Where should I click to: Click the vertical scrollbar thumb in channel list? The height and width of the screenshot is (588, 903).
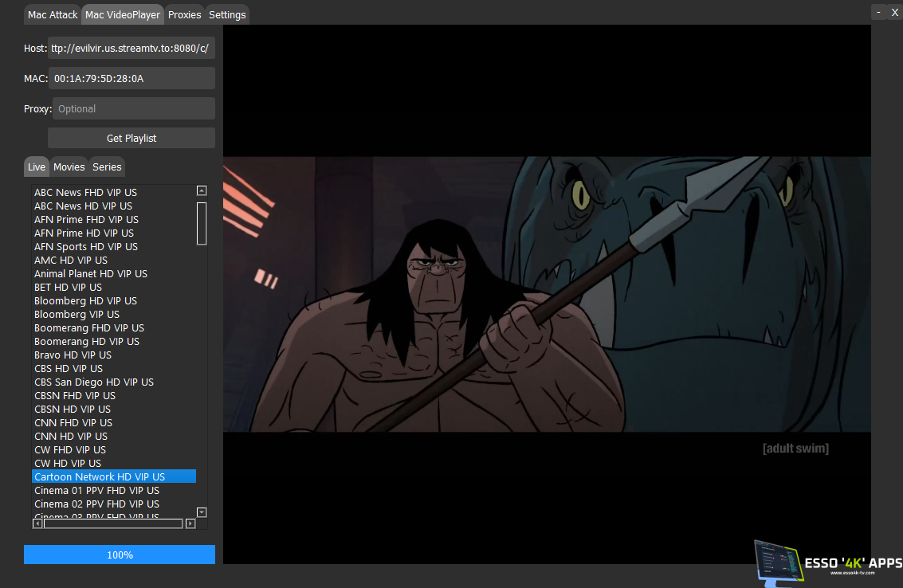[202, 223]
